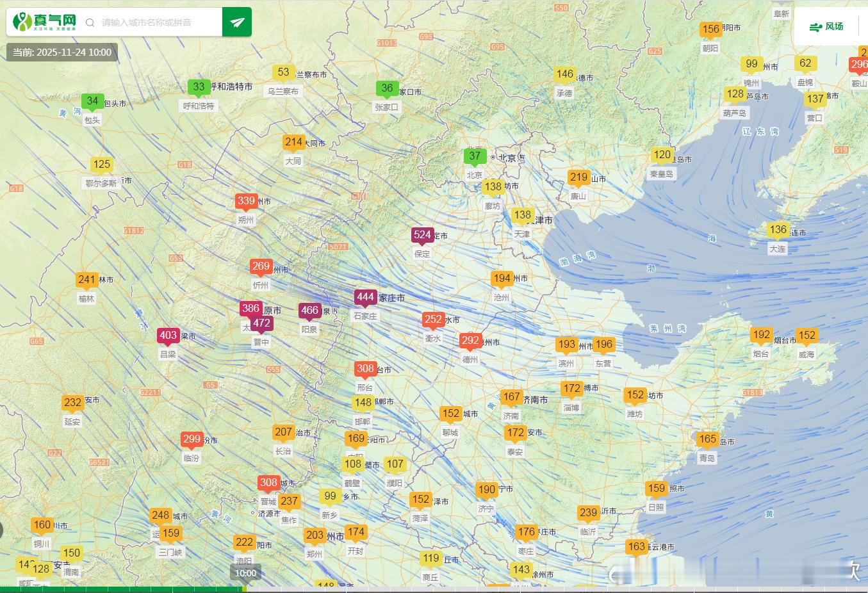Click Langfang's AQI marker showing 138
Screen dimensions: 868x593
pos(493,188)
